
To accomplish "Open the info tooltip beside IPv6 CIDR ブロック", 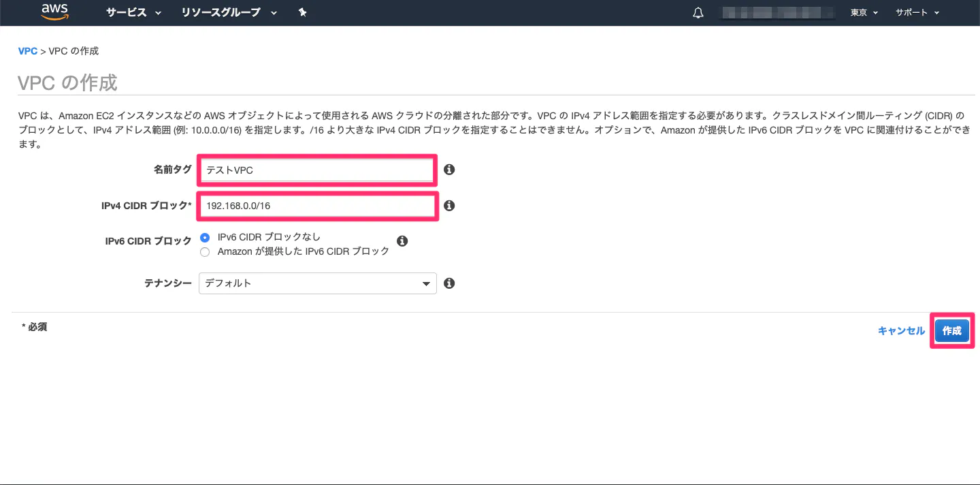I will [402, 240].
